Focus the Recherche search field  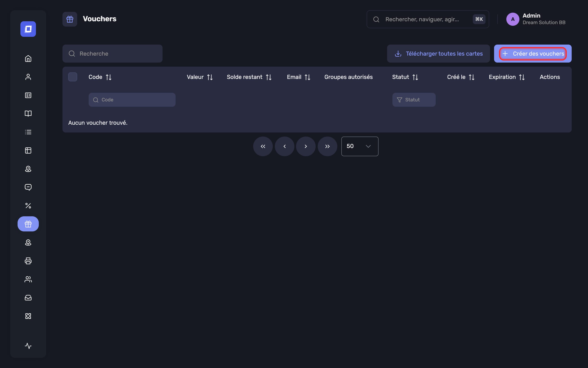(112, 54)
